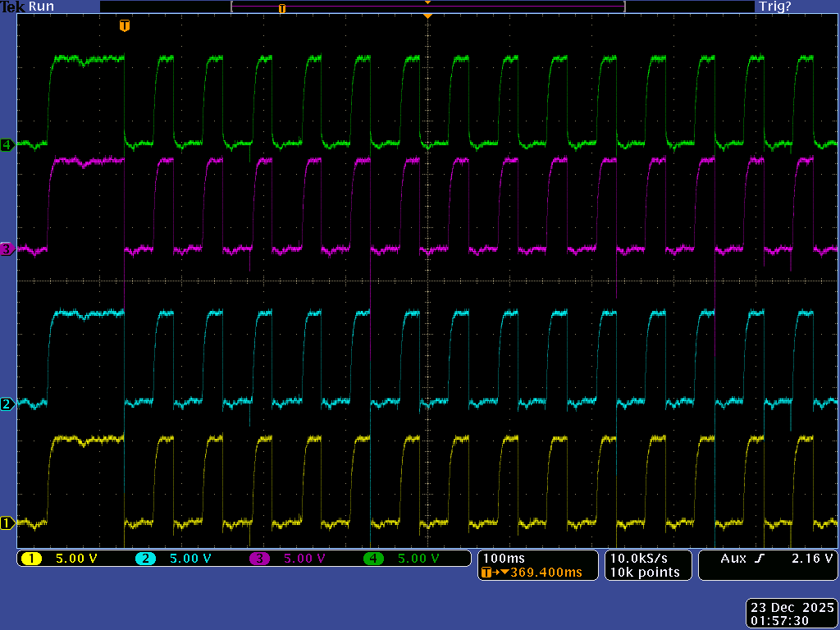The width and height of the screenshot is (840, 630).
Task: Click the green channel 4 number badge
Action: click(374, 559)
